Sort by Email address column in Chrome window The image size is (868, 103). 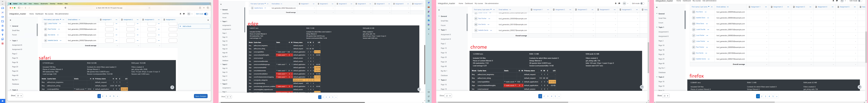503,10
